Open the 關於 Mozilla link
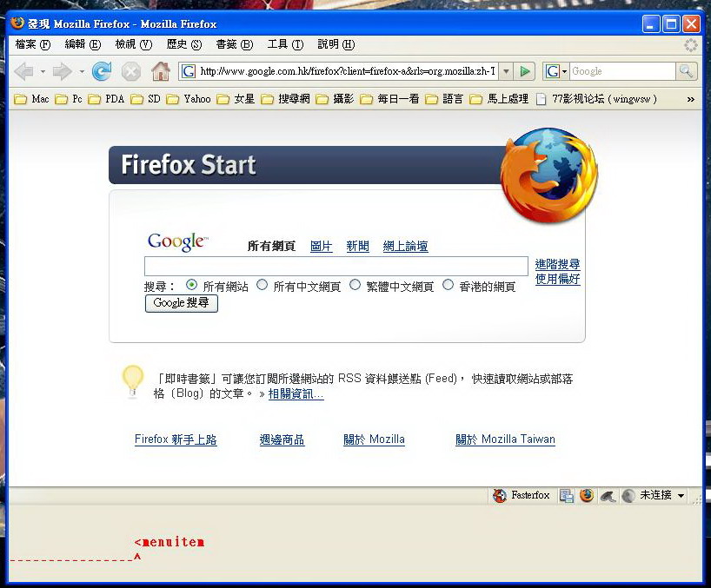Viewport: 711px width, 588px height. tap(374, 439)
